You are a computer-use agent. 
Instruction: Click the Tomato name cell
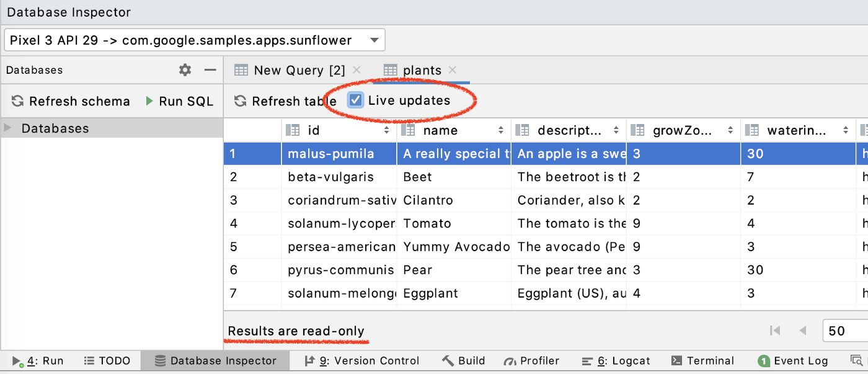pos(454,223)
